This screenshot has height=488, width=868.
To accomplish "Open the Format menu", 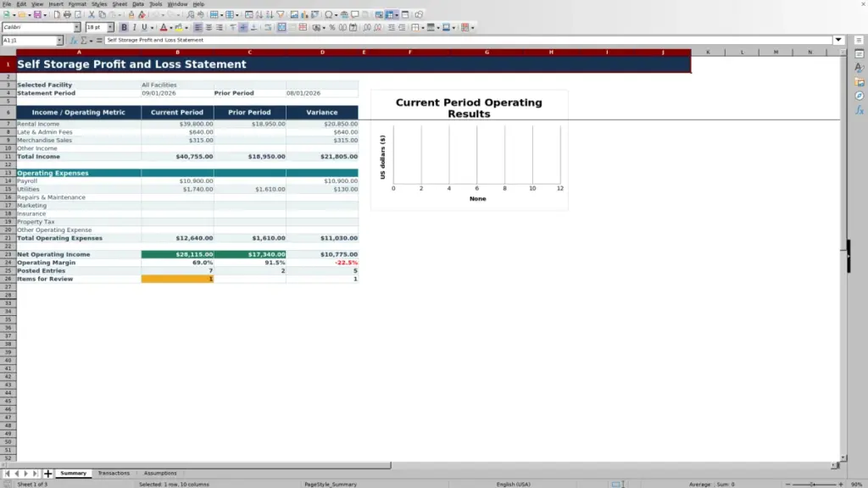I will [77, 4].
